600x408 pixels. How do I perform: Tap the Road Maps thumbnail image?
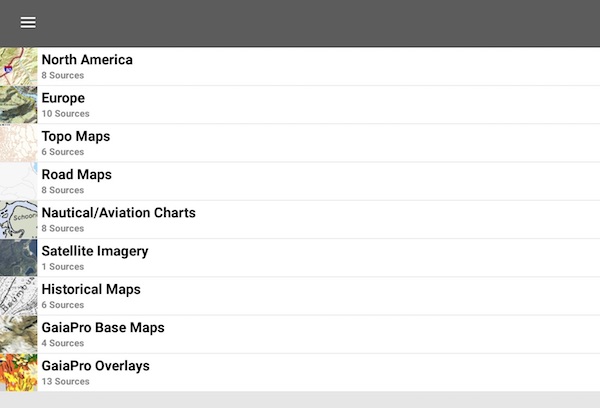tap(18, 181)
